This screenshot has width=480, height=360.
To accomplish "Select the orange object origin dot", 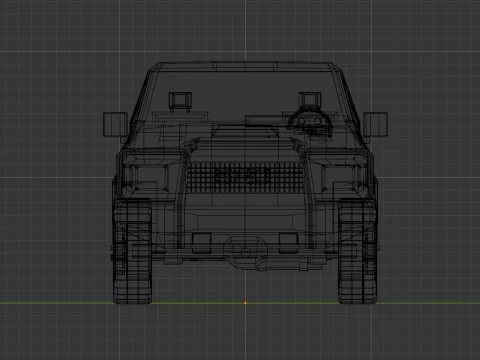I will [245, 303].
